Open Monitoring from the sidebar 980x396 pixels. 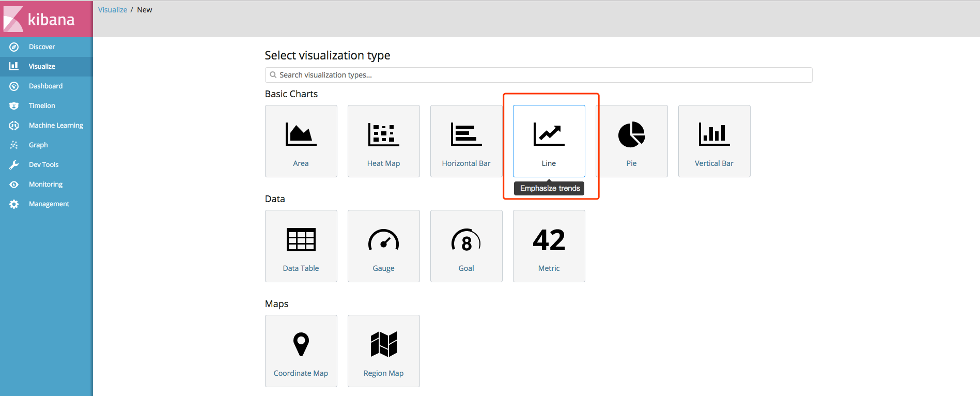click(46, 185)
